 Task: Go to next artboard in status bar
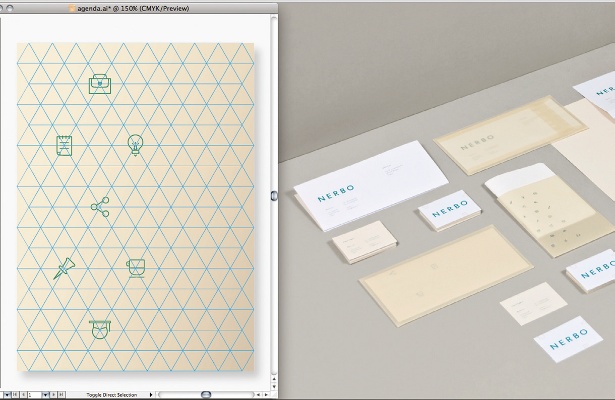(x=53, y=395)
